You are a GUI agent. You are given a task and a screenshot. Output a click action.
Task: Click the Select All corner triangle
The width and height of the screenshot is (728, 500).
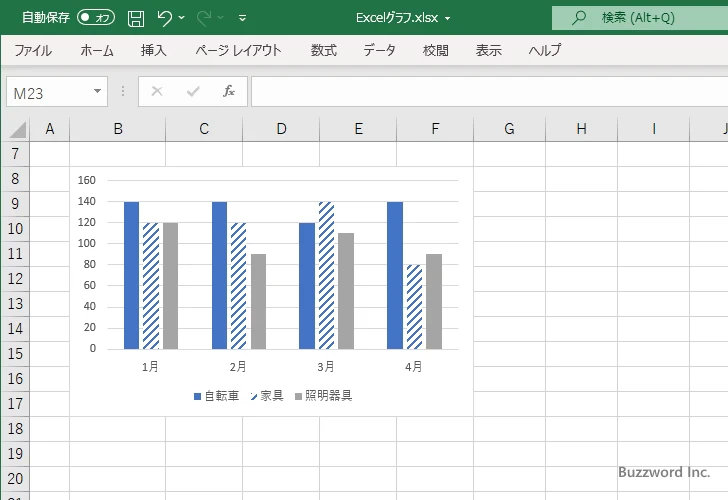[x=18, y=130]
